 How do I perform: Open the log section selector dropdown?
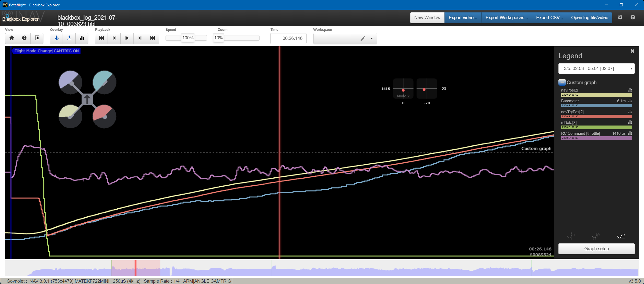tap(596, 69)
